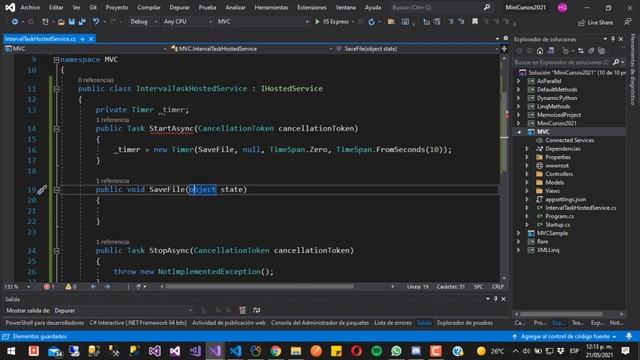Open the SaveFile(object state) member dropdown
The height and width of the screenshot is (360, 640).
(416, 49)
